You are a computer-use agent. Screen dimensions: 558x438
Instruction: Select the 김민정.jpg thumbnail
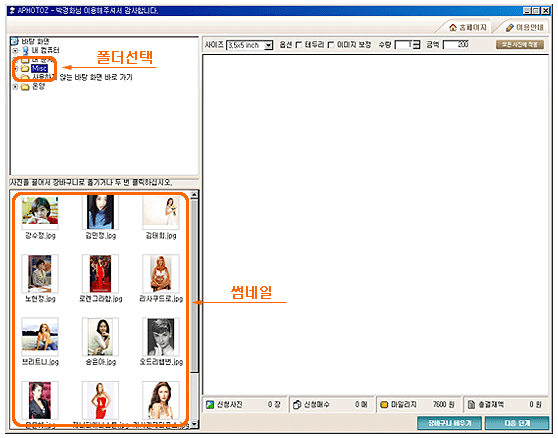pyautogui.click(x=100, y=212)
